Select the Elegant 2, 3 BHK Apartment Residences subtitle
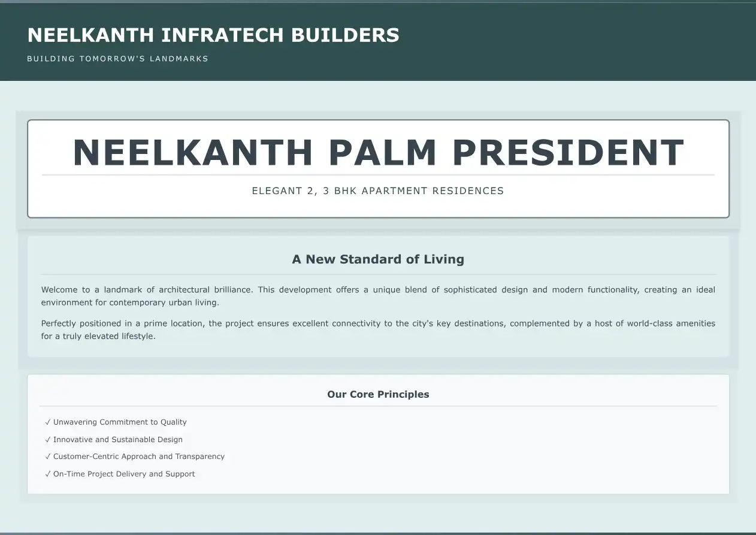 coord(378,191)
